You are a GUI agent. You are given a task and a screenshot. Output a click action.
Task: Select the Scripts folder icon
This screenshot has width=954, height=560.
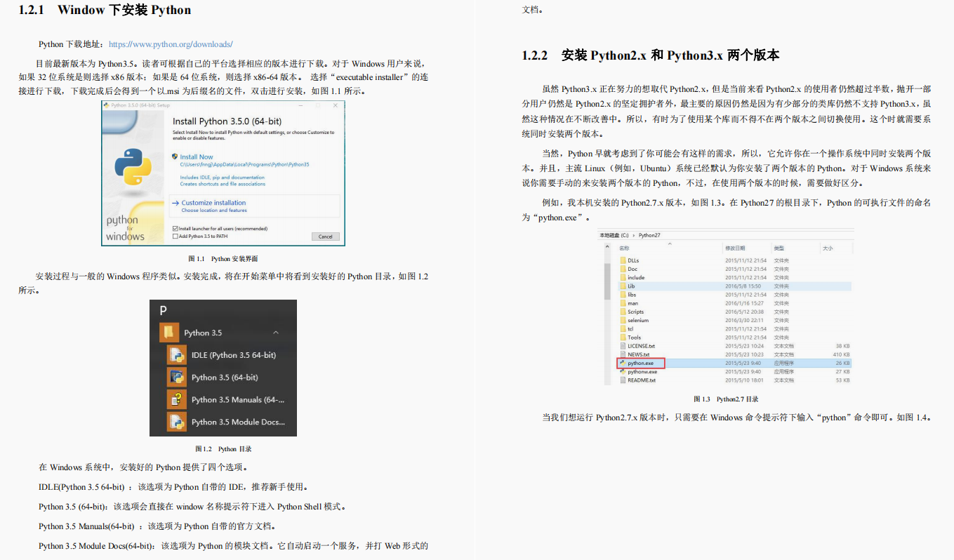[x=623, y=312]
